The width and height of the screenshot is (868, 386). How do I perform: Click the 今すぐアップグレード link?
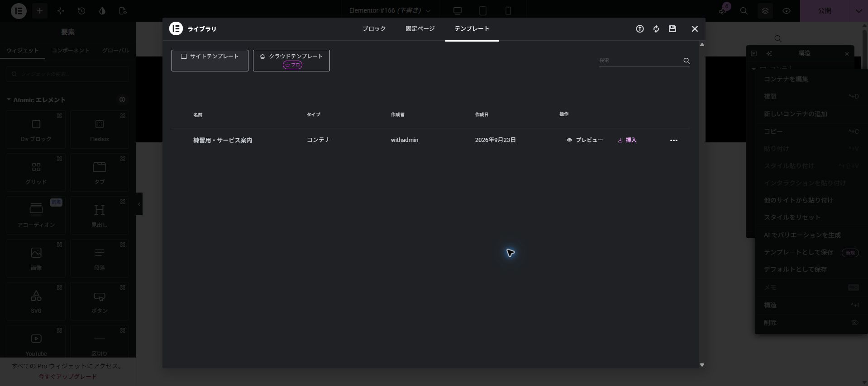click(x=67, y=377)
